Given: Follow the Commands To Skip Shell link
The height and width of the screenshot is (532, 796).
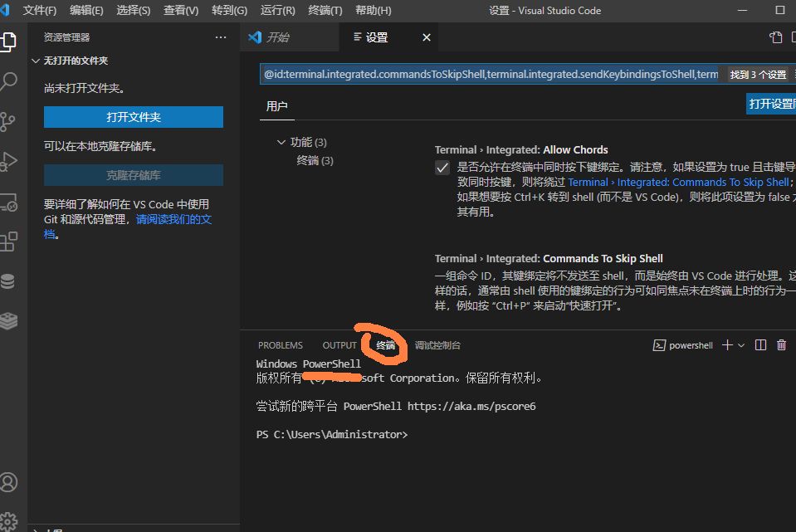Looking at the screenshot, I should tap(679, 183).
